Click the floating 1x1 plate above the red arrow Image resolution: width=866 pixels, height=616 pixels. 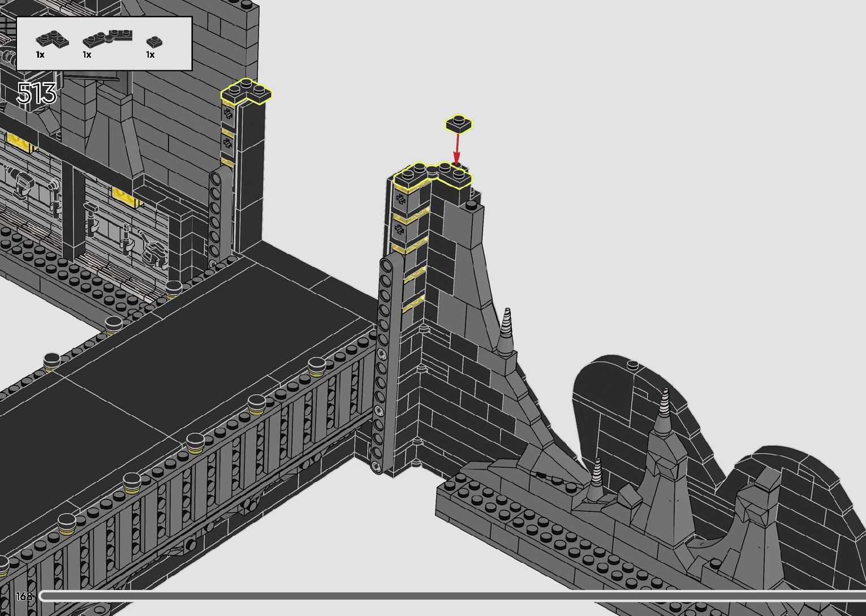tap(459, 123)
